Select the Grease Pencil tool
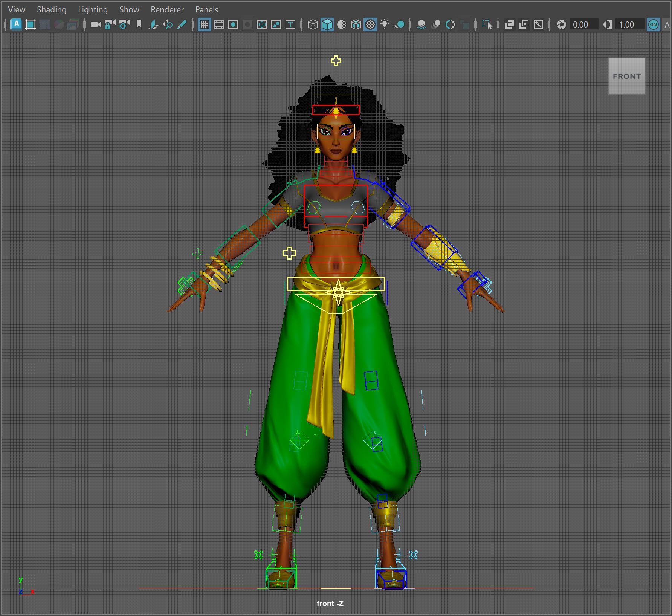The image size is (672, 616). coord(182,24)
